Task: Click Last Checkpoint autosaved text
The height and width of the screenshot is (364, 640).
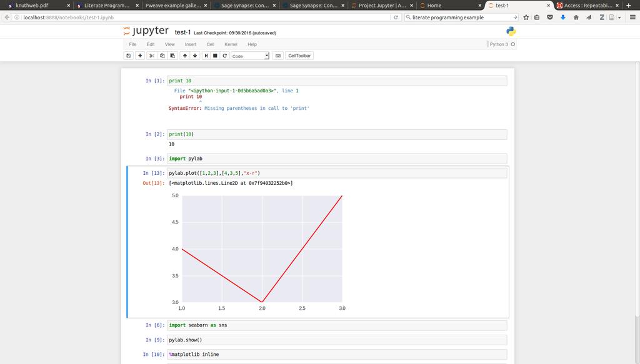Action: [235, 33]
